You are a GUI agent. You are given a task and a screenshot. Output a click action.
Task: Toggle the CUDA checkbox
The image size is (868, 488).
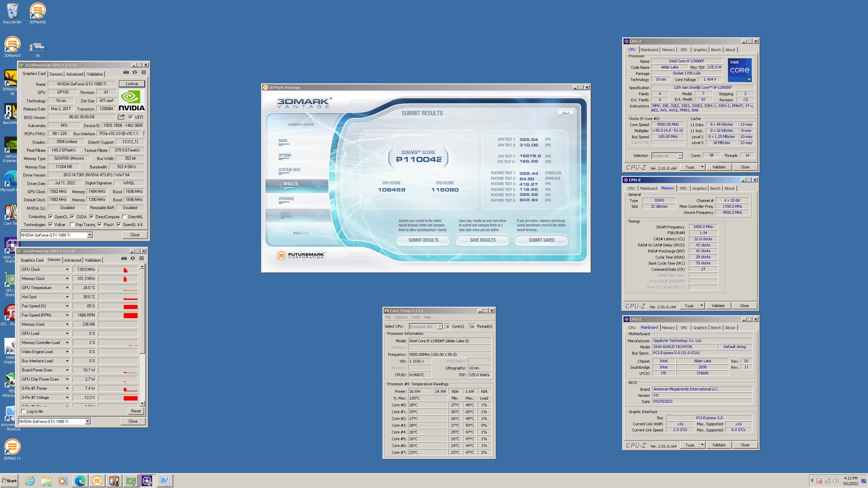coord(72,217)
